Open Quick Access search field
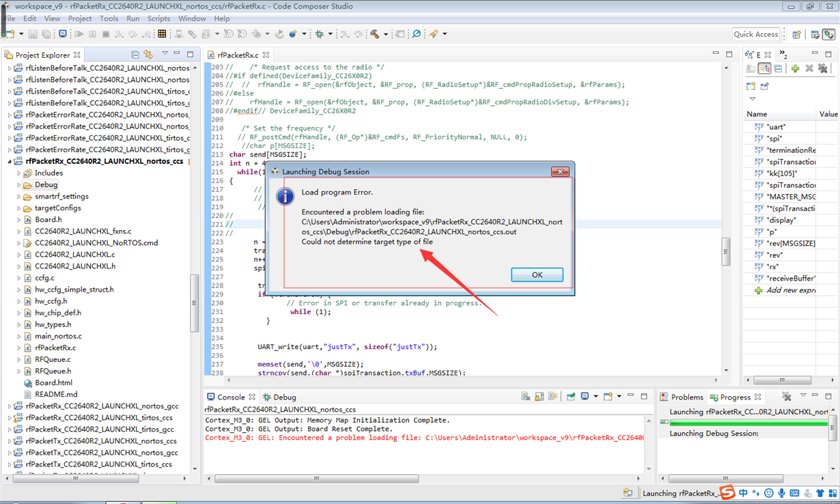The image size is (840, 504). click(756, 34)
